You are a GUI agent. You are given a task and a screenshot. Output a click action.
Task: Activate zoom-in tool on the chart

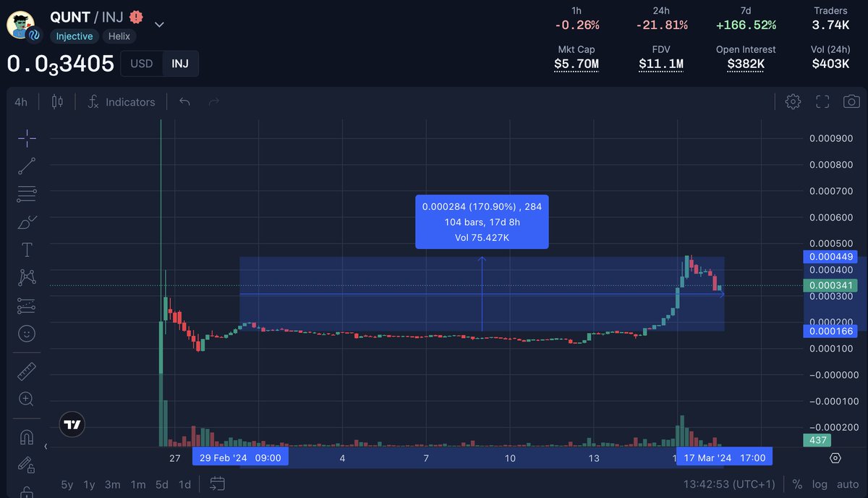tap(26, 399)
